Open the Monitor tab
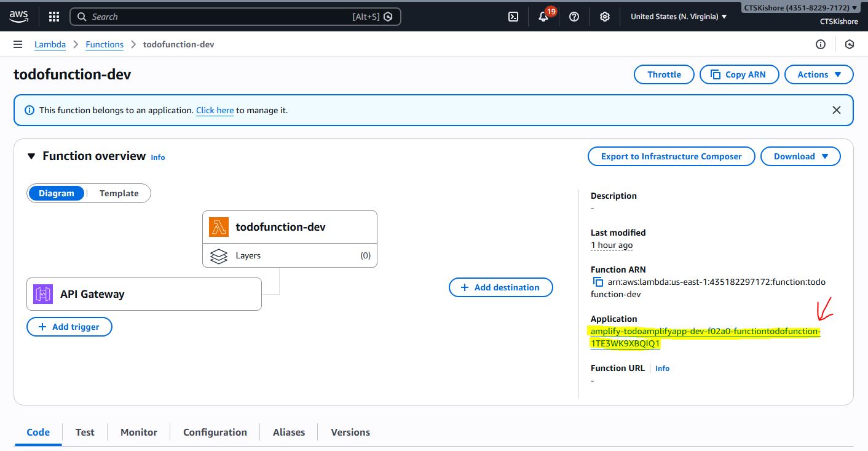The image size is (868, 451). coord(139,432)
